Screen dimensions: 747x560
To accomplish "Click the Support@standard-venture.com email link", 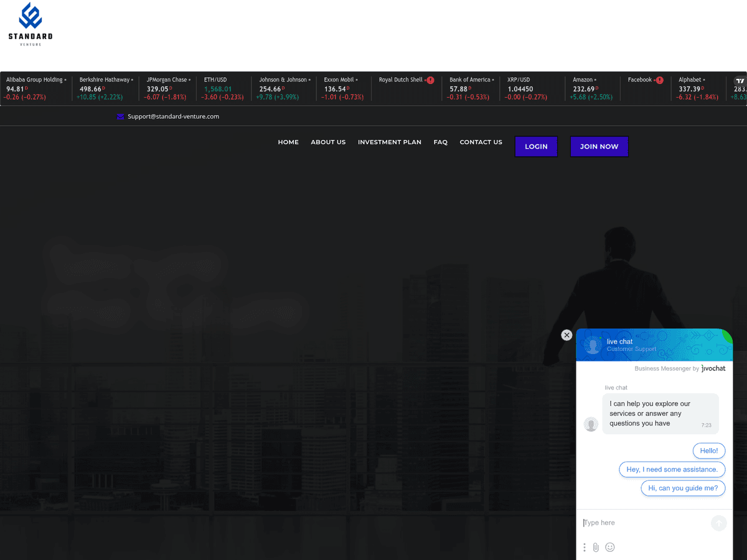I will pos(173,116).
